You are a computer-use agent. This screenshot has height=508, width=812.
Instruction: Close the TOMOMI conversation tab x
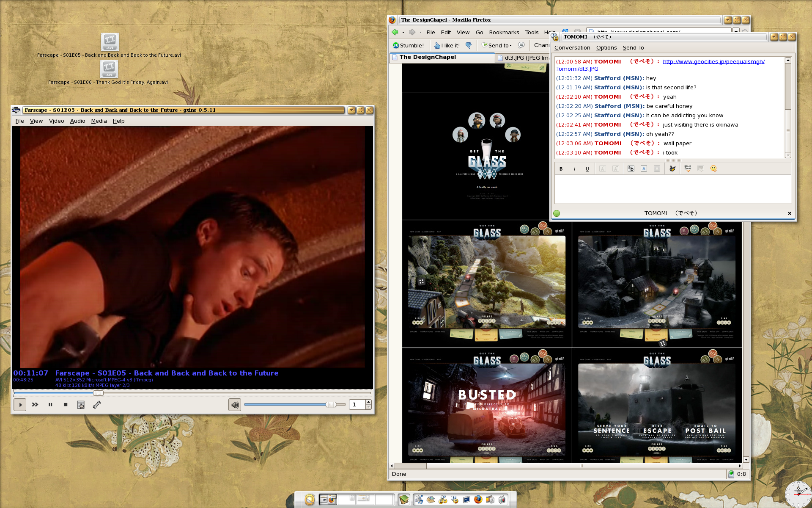tap(789, 213)
